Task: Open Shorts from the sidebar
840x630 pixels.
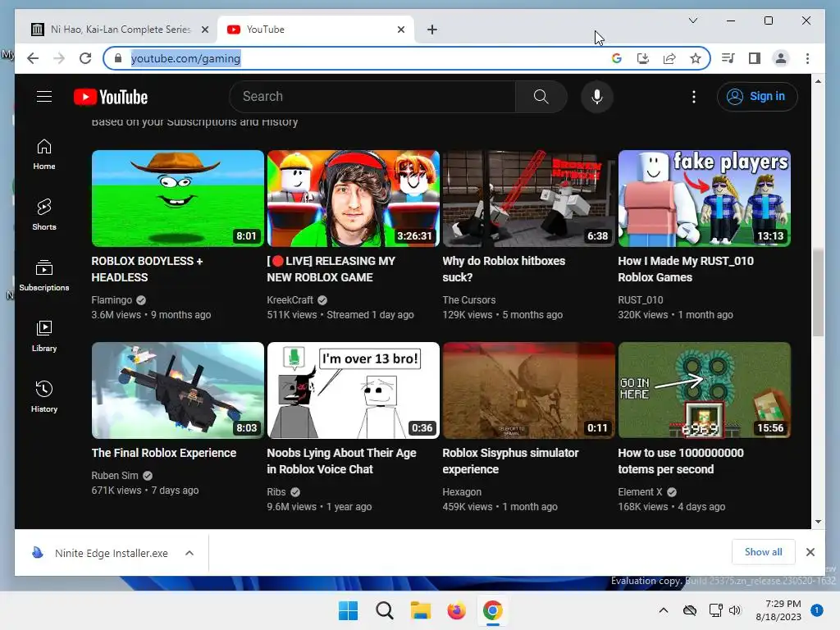Action: pyautogui.click(x=44, y=215)
